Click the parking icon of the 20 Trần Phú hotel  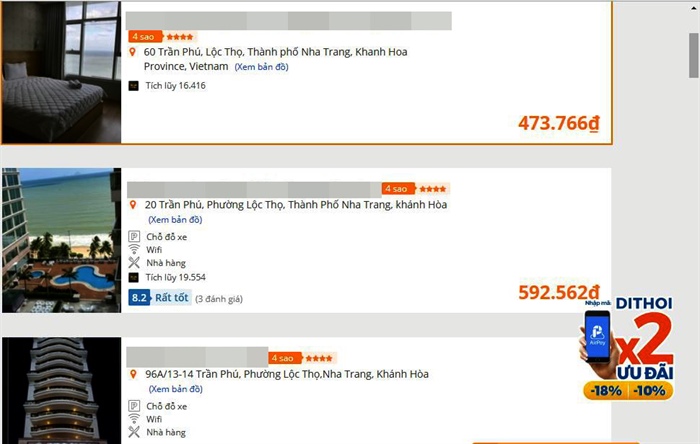pyautogui.click(x=134, y=237)
